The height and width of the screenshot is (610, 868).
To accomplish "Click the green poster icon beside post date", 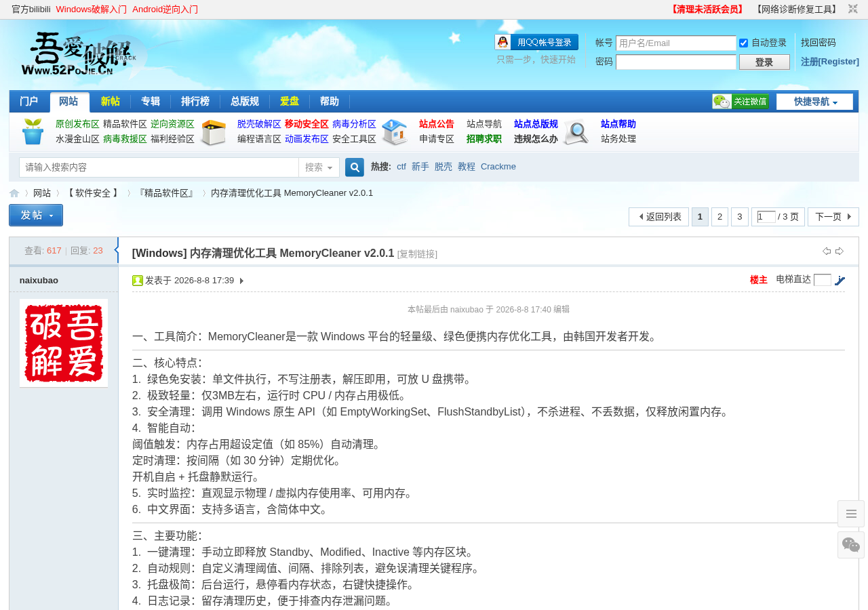I will (138, 281).
